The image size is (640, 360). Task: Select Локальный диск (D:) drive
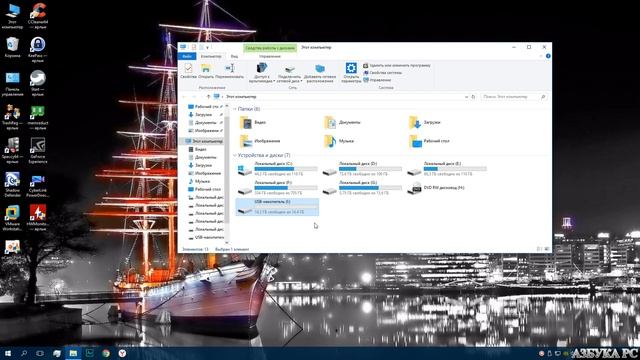tap(362, 169)
